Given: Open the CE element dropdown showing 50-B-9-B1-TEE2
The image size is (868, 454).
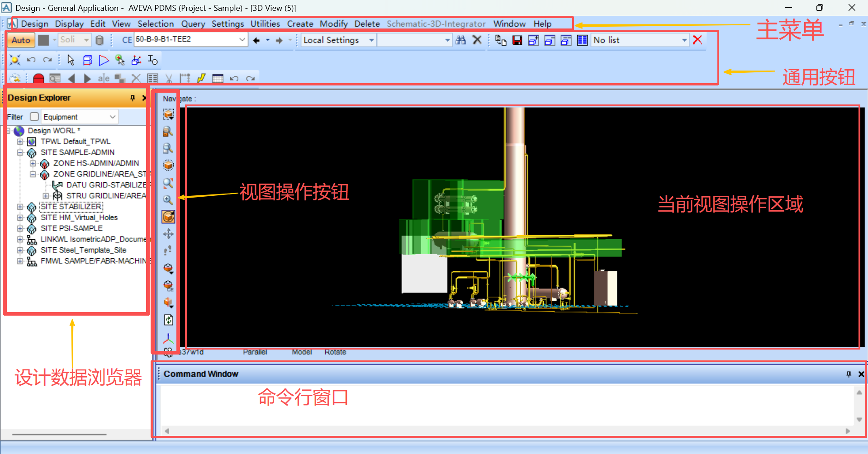Looking at the screenshot, I should pyautogui.click(x=242, y=40).
